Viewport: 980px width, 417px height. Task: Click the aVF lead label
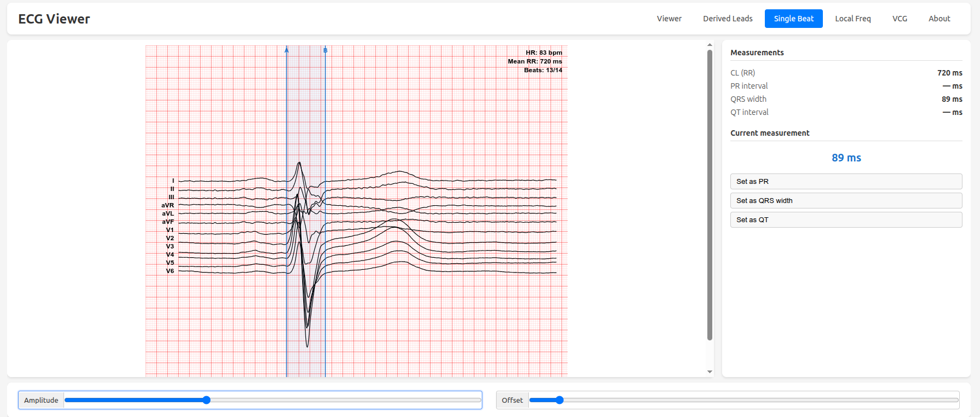168,222
